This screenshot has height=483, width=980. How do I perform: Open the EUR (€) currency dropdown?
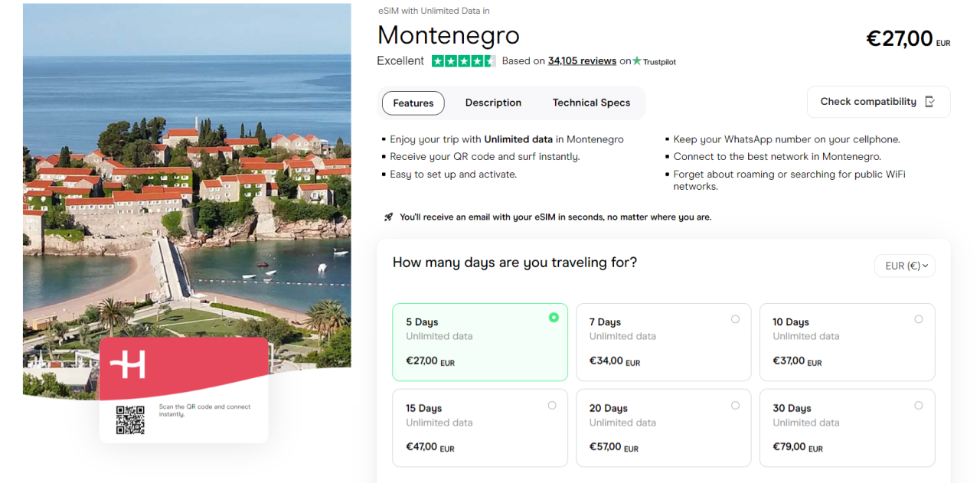tap(905, 266)
